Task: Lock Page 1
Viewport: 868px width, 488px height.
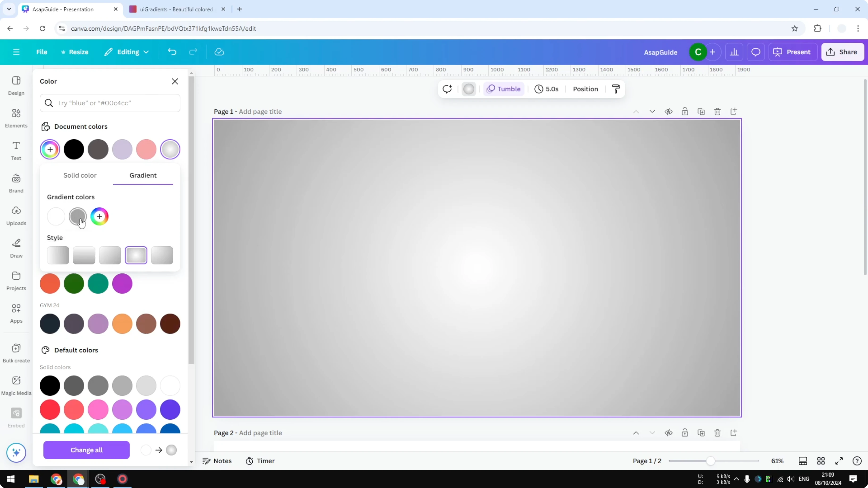Action: 685,112
